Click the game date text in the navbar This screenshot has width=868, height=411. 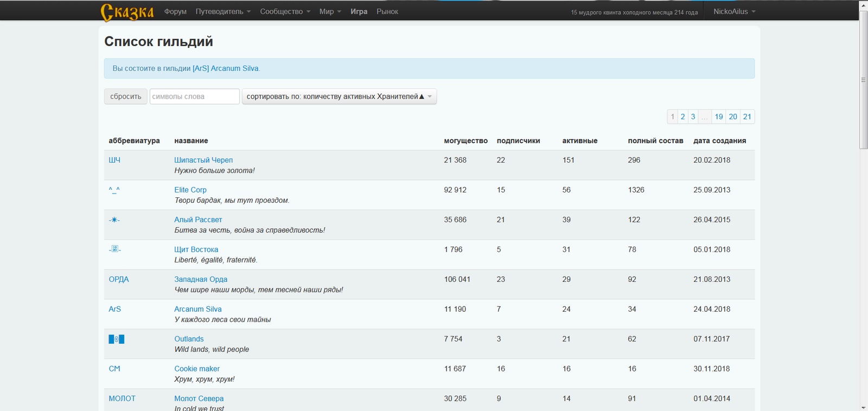634,12
